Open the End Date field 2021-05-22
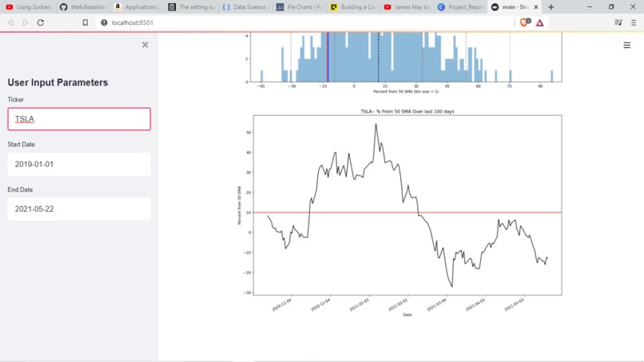Image resolution: width=644 pixels, height=362 pixels. (x=79, y=209)
